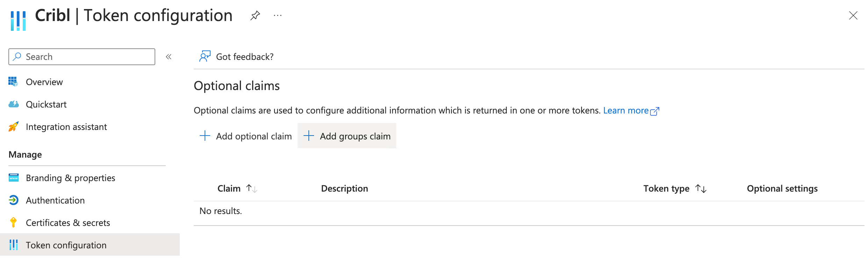
Task: Click the Got feedback icon
Action: tap(205, 56)
